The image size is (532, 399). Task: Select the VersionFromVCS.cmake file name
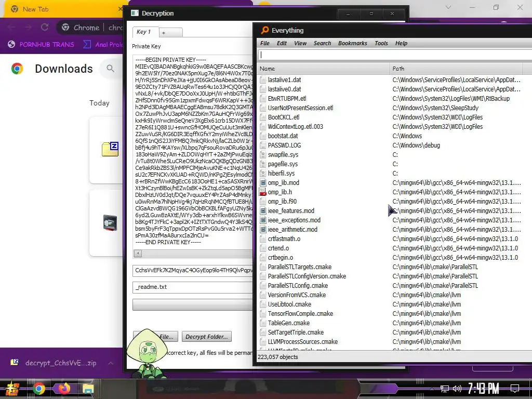[x=297, y=295]
